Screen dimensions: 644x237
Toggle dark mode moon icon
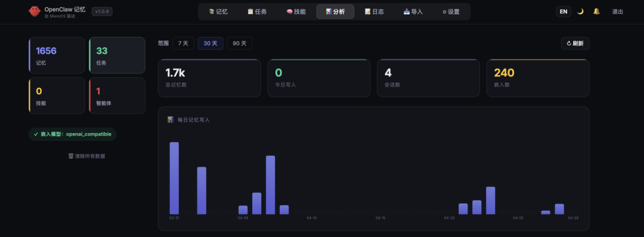point(580,11)
